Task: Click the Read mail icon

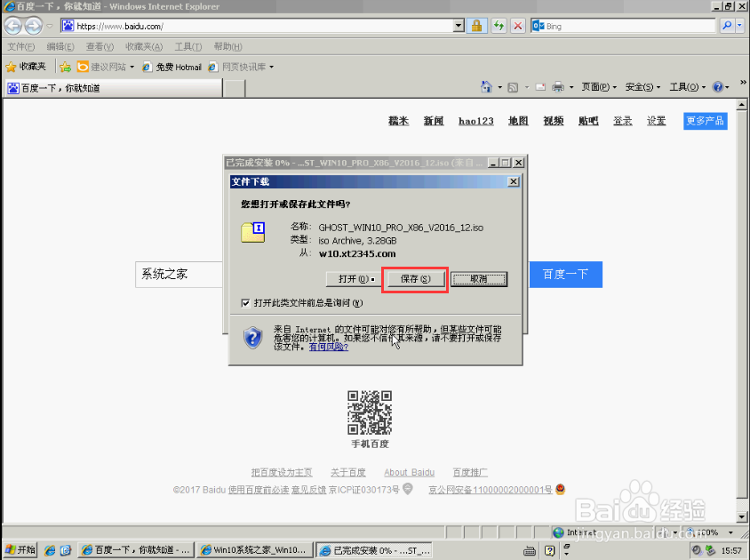Action: (540, 87)
